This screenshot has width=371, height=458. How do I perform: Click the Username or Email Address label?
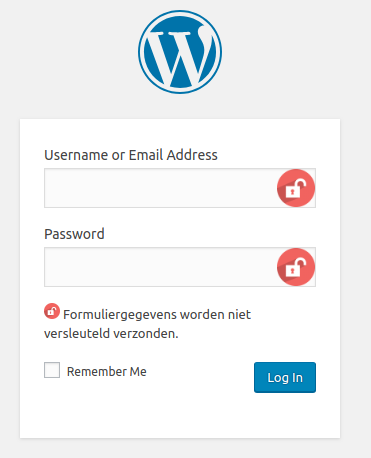pyautogui.click(x=131, y=155)
